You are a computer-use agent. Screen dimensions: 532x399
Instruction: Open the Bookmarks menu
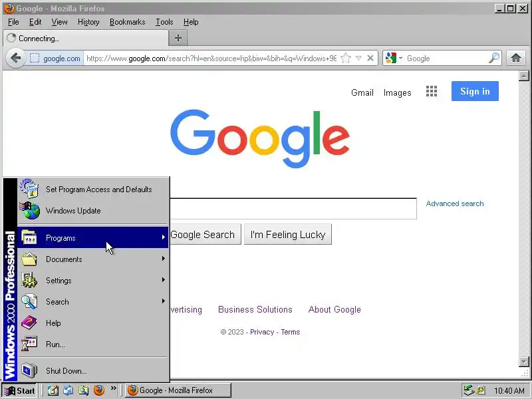(x=127, y=22)
